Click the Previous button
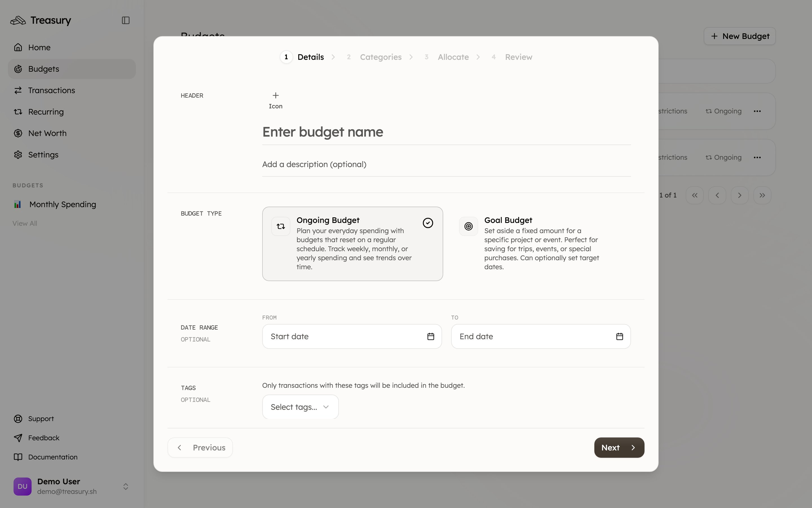812x508 pixels. coord(200,448)
